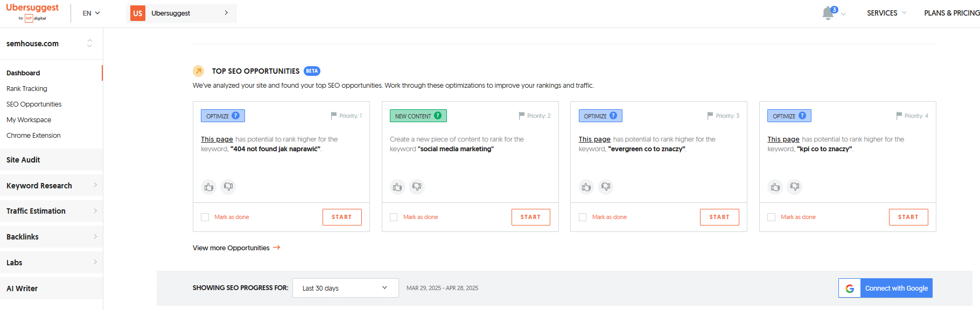The image size is (980, 310).
Task: Open Site Audit in sidebar
Action: point(51,159)
